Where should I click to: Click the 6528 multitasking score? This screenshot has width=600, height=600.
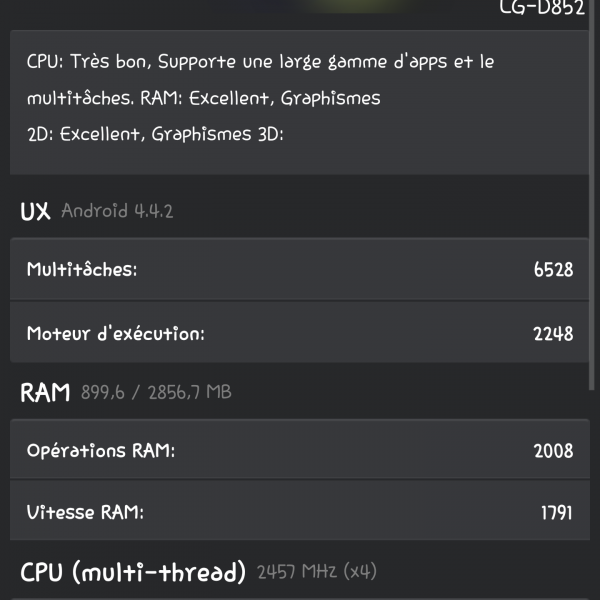[x=553, y=270]
